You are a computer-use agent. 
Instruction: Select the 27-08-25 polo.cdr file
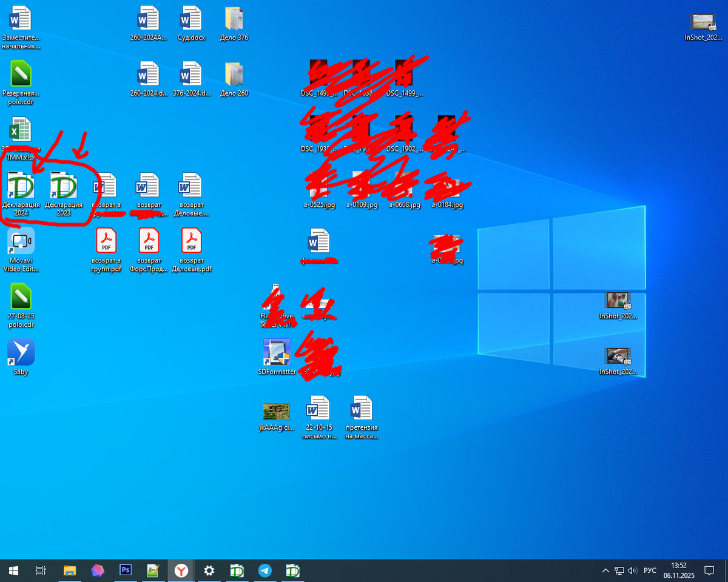pos(21,306)
